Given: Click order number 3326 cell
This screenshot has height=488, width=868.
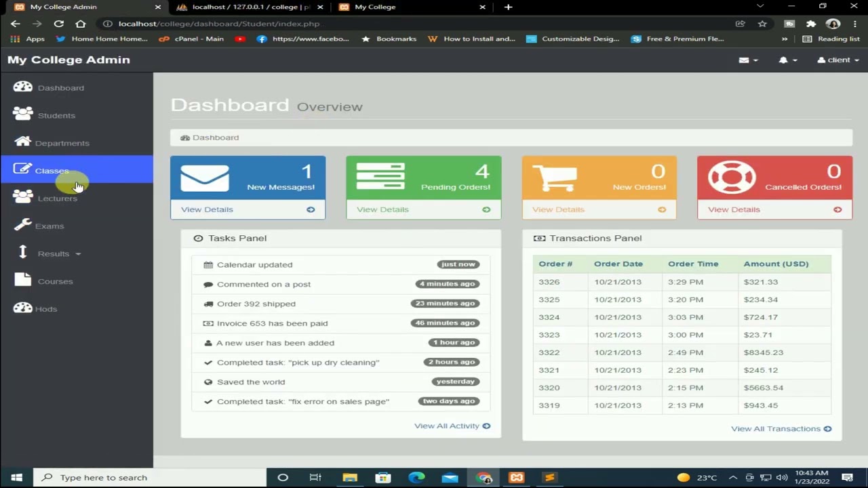Looking at the screenshot, I should (x=560, y=282).
